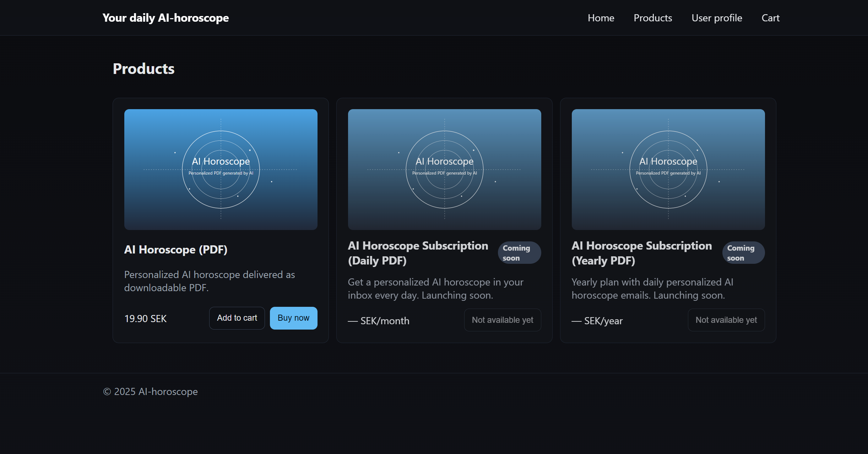Click the © 2025 AI-horoscope footer text
The image size is (868, 454).
[x=150, y=391]
